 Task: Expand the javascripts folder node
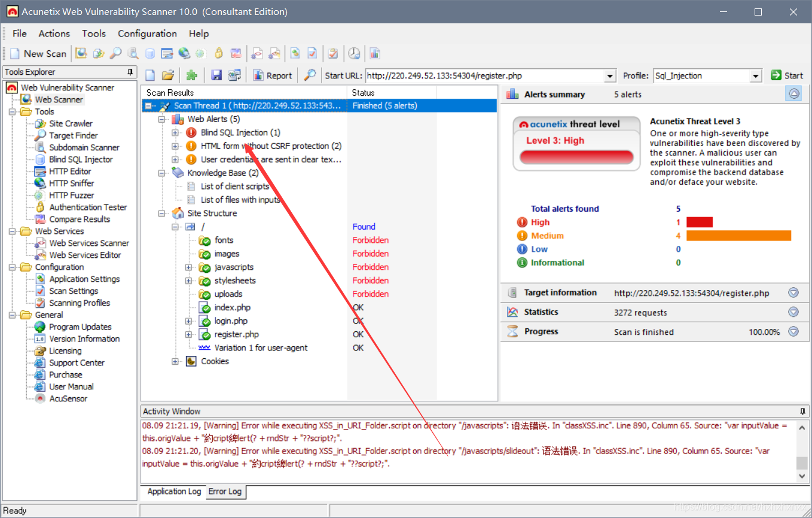click(x=189, y=267)
